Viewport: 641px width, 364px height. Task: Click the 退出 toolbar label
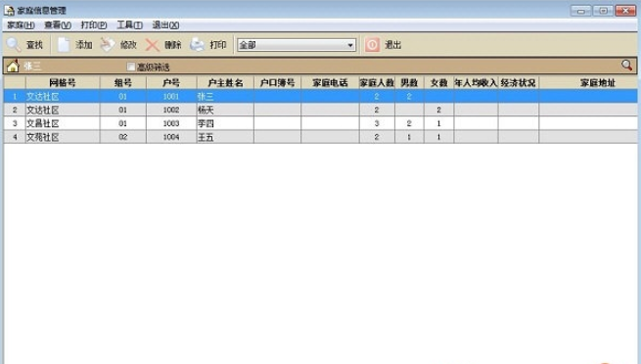[392, 45]
